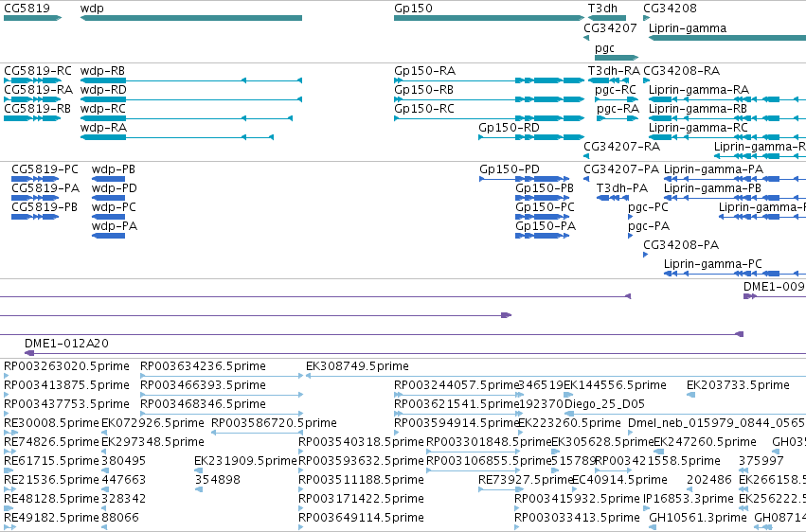Click the T3dh gene label
Screen dimensions: 806x532
point(602,9)
